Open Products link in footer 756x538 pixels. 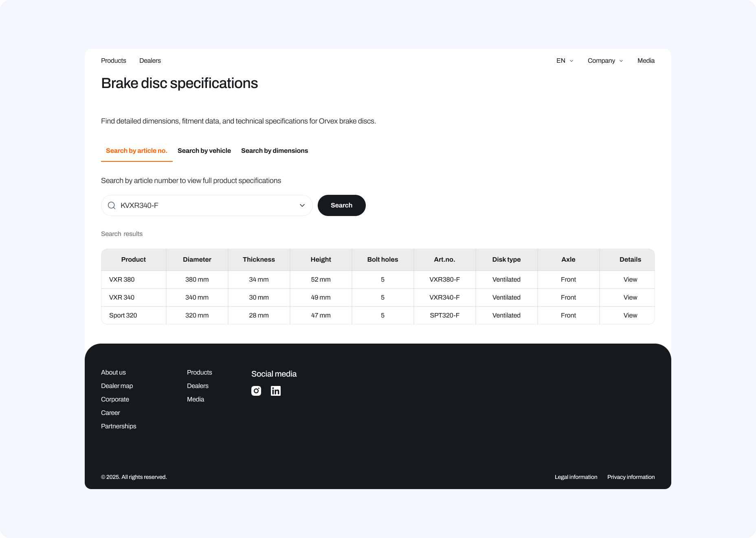coord(200,373)
